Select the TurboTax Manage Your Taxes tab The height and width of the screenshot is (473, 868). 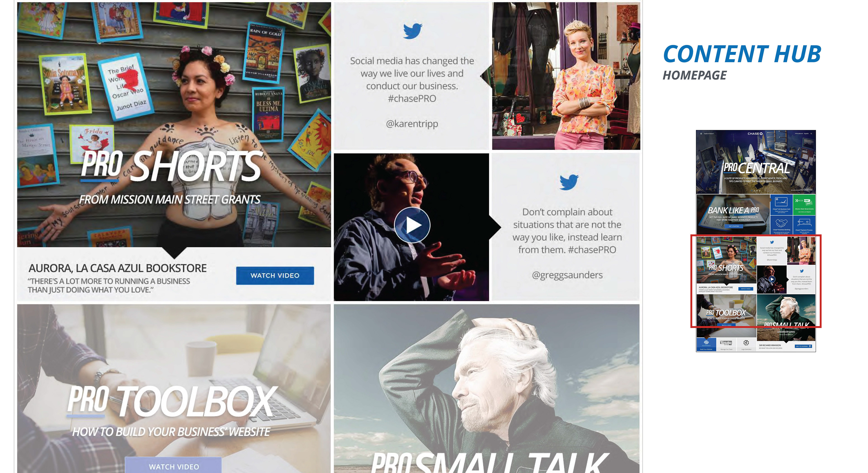pos(726,344)
